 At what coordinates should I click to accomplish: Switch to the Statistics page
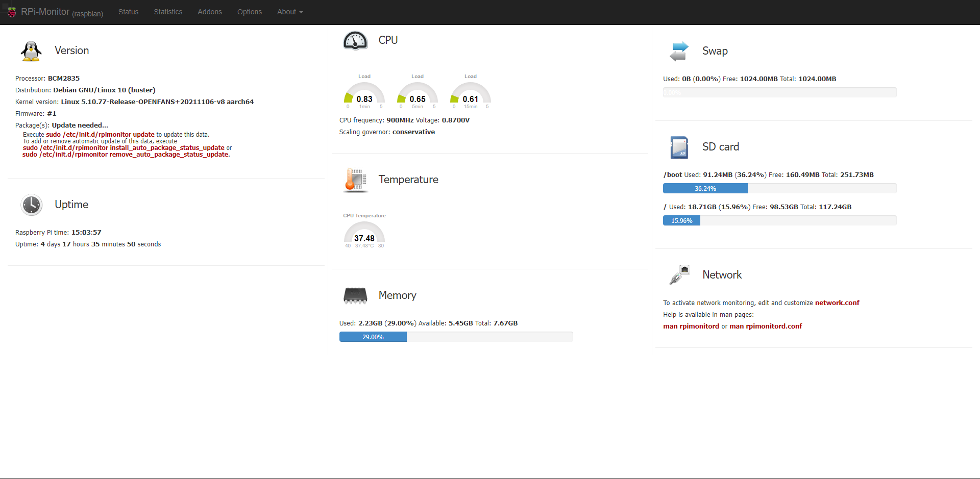(168, 12)
